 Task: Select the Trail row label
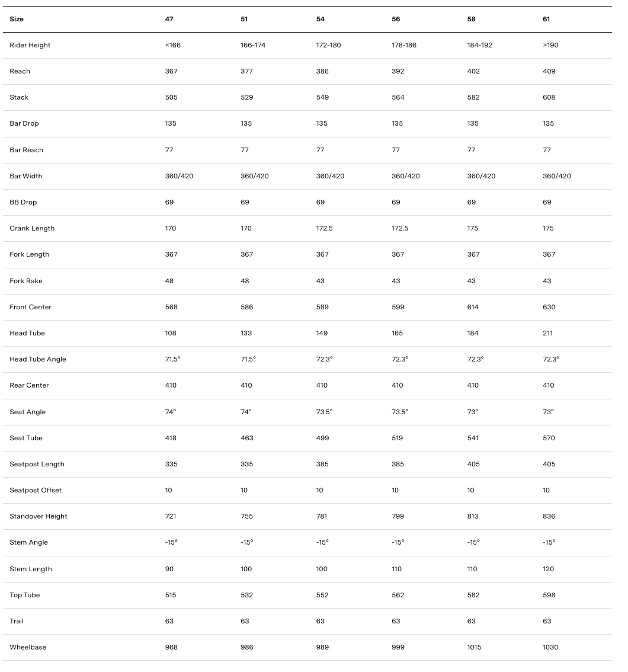point(17,621)
